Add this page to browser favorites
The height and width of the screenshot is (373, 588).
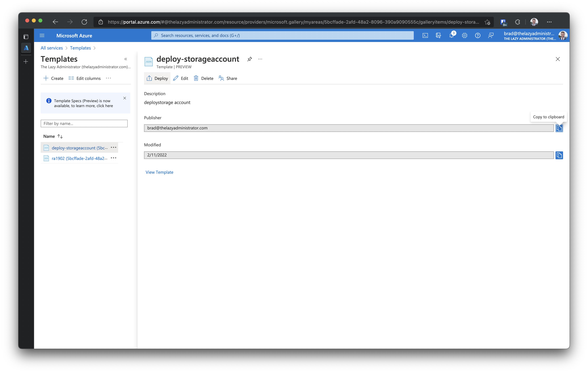coord(487,22)
